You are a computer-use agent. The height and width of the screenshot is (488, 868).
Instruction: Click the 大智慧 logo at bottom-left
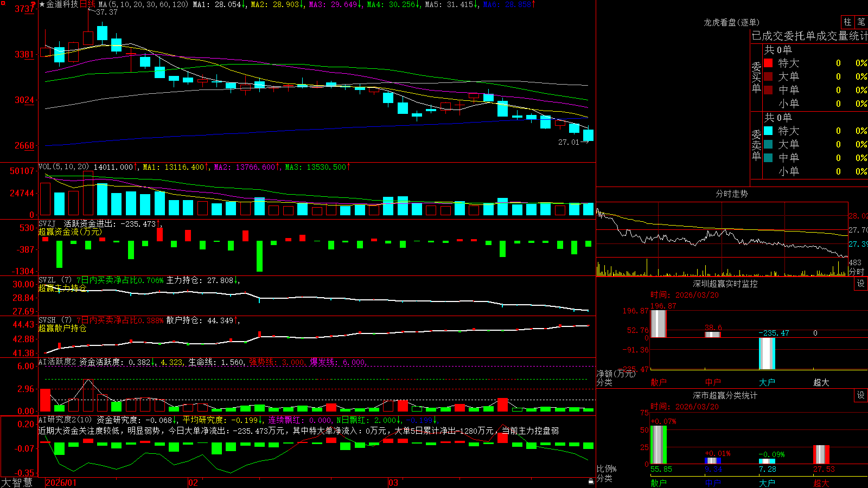(17, 483)
